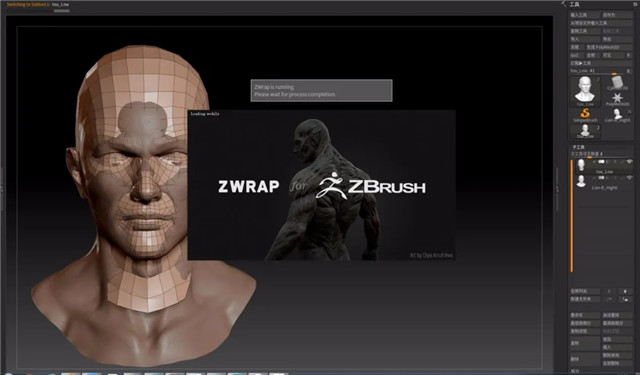Click the GoZ button
The width and height of the screenshot is (640, 375).
[575, 55]
